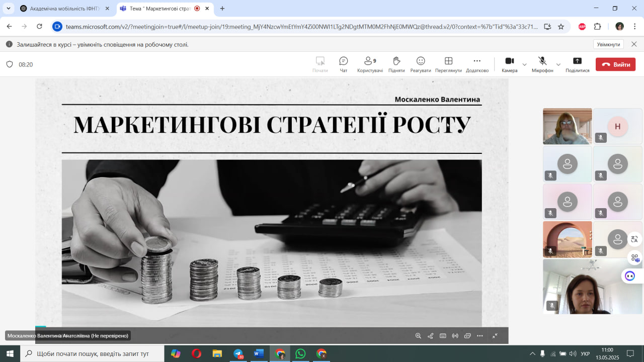Screen dimensions: 644x362
Task: Zoom in on the shared presentation
Action: [418, 336]
